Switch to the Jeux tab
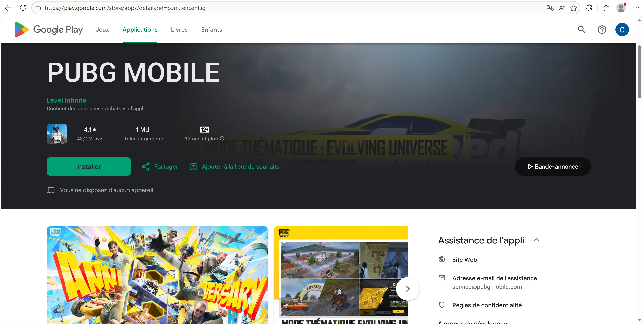 [102, 30]
